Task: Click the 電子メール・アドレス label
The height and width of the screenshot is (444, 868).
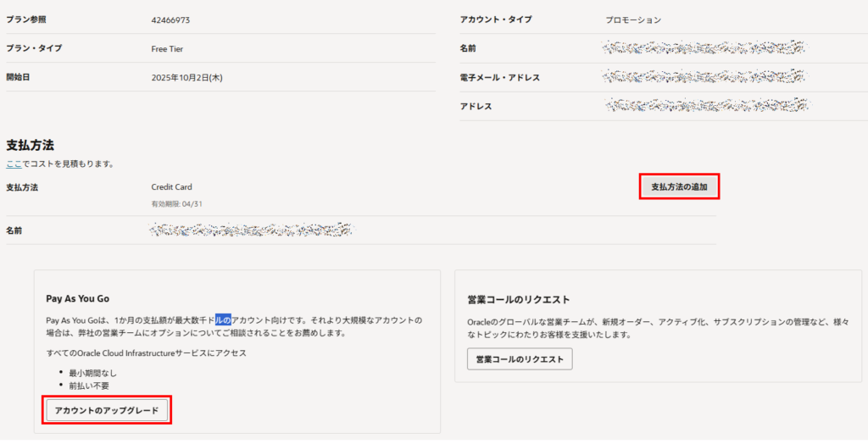Action: click(x=499, y=77)
